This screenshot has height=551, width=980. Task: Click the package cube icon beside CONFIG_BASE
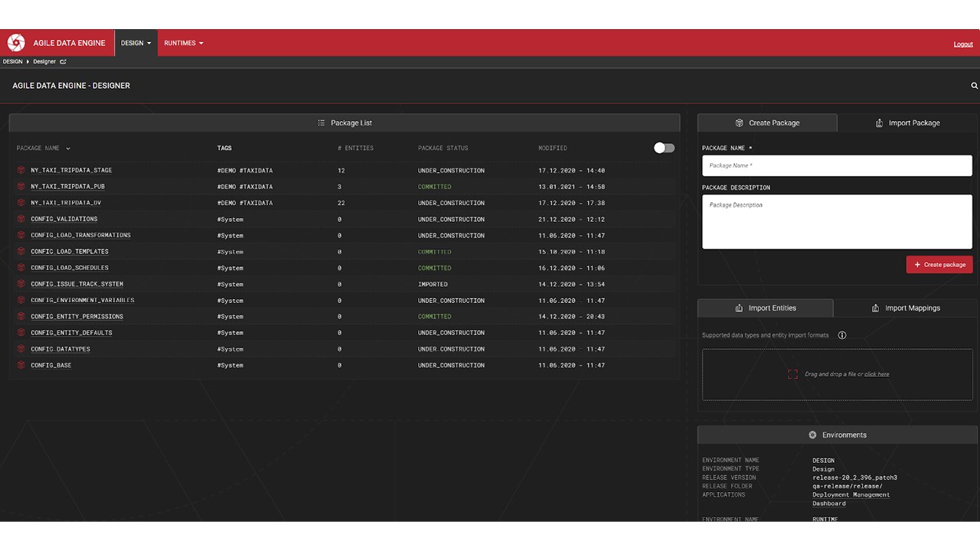tap(21, 365)
